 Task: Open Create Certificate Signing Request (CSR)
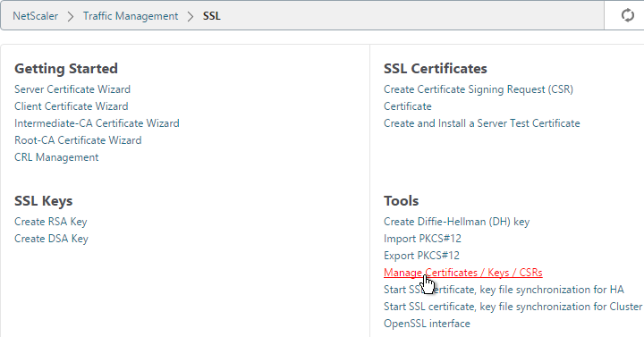coord(479,89)
